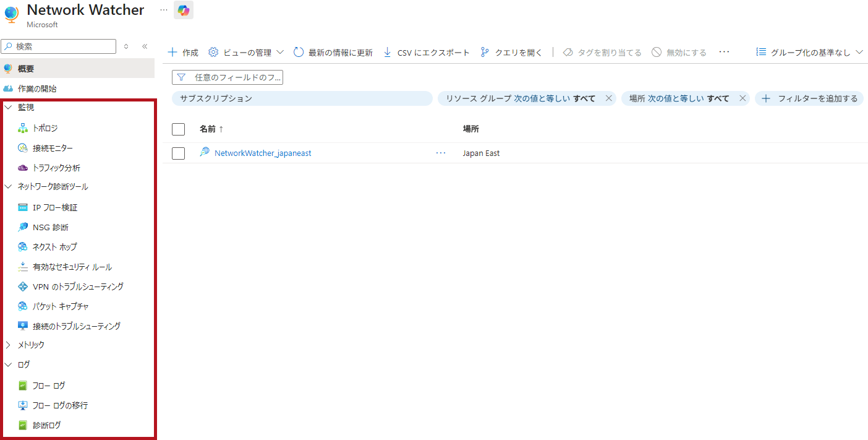Click the ellipsis beside the Network Watcher title
This screenshot has width=868, height=440.
[x=163, y=10]
